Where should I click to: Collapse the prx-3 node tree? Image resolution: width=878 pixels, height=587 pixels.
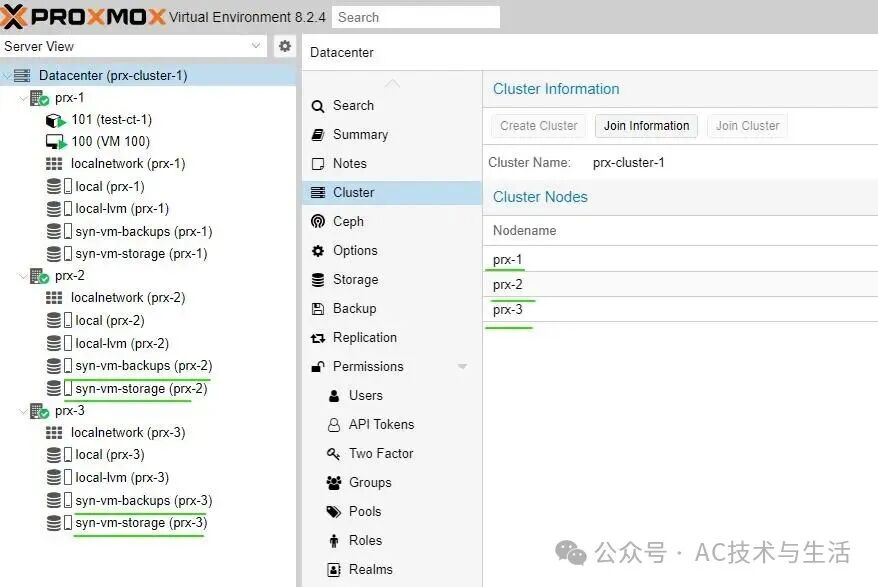coord(23,411)
